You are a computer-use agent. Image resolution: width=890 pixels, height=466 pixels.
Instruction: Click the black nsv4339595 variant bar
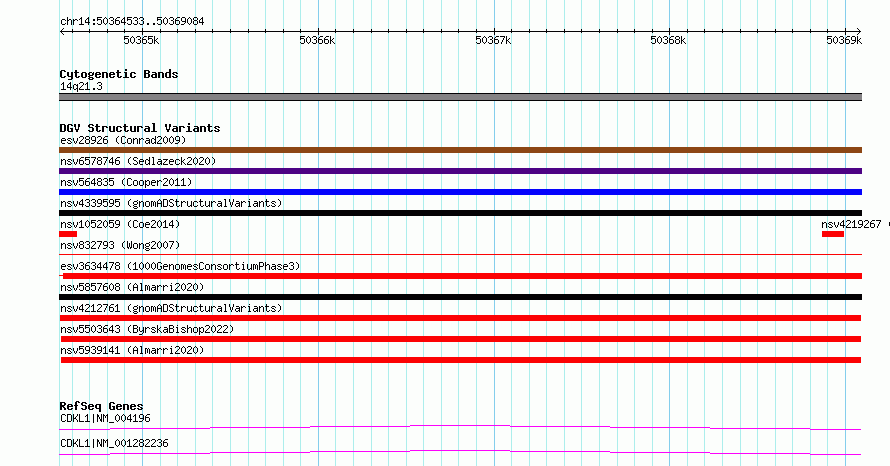click(460, 213)
